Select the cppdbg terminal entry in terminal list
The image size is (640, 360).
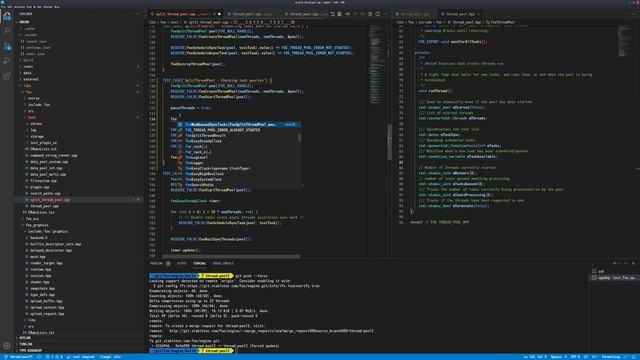pos(614,278)
